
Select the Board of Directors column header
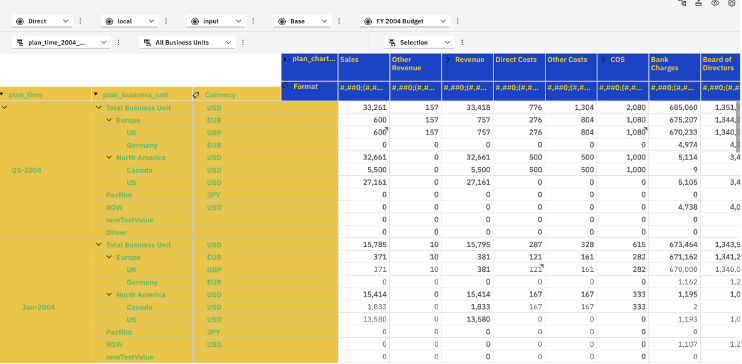pyautogui.click(x=721, y=67)
